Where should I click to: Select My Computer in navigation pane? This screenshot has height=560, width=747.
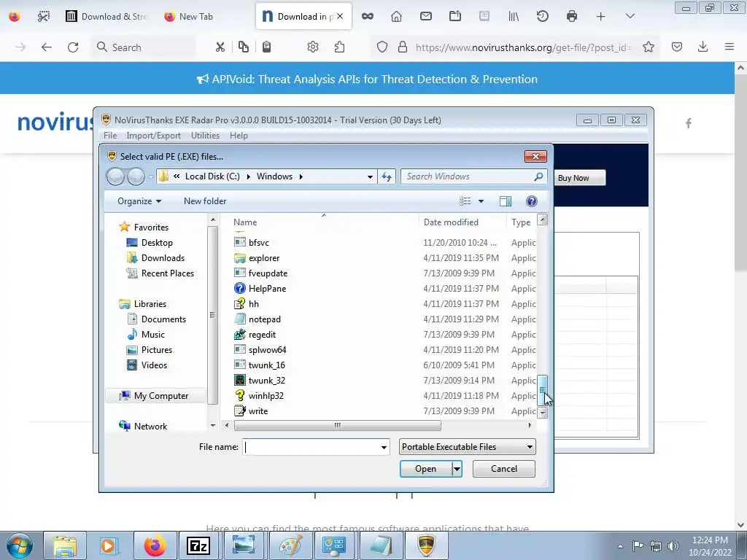(161, 396)
